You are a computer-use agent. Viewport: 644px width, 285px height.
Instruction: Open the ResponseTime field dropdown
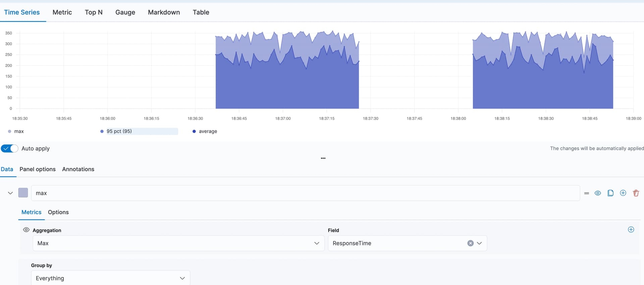(x=479, y=243)
